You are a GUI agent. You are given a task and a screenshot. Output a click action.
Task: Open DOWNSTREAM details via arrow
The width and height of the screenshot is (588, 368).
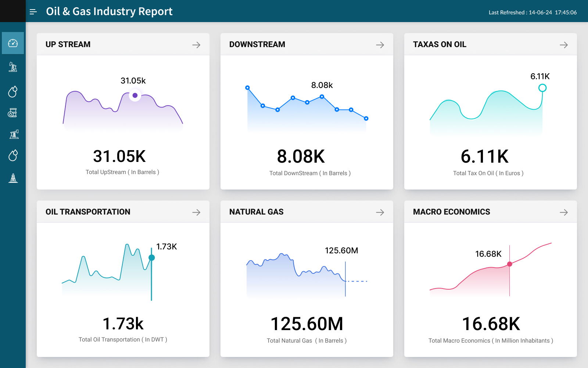click(380, 45)
